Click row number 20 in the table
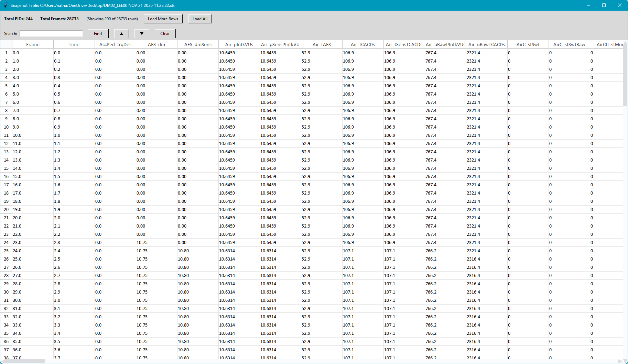Image resolution: width=628 pixels, height=364 pixels. [6, 210]
